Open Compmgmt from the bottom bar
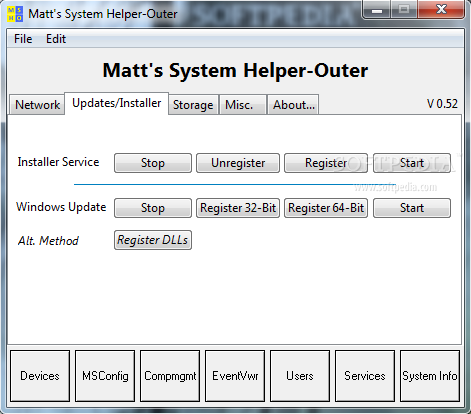 click(x=170, y=376)
